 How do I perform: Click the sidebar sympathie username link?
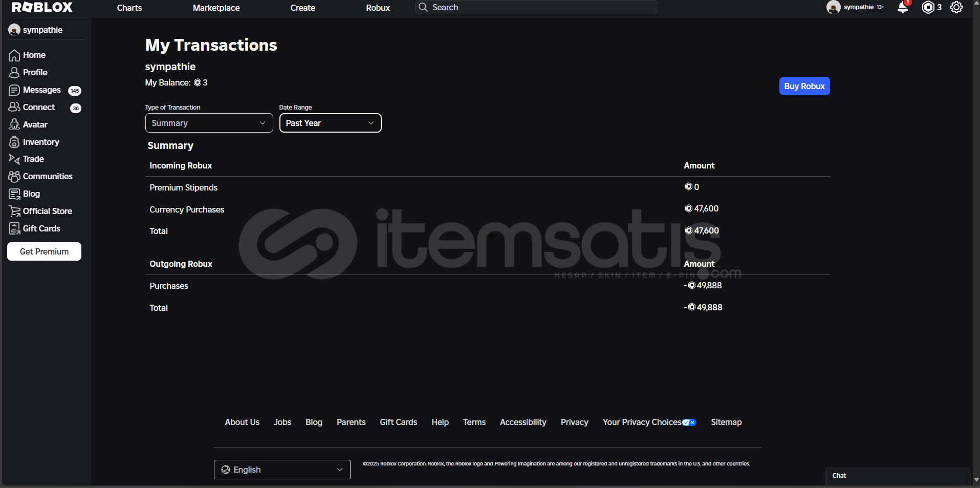click(43, 30)
